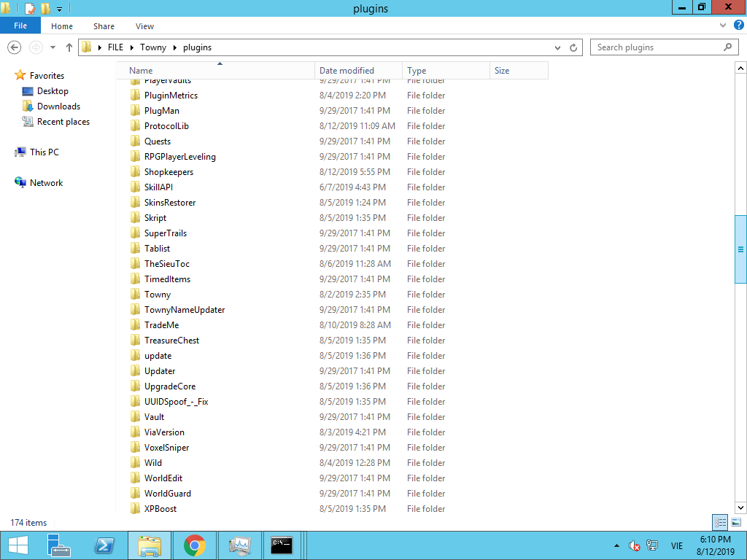Click the scrollbar down arrow

740,507
